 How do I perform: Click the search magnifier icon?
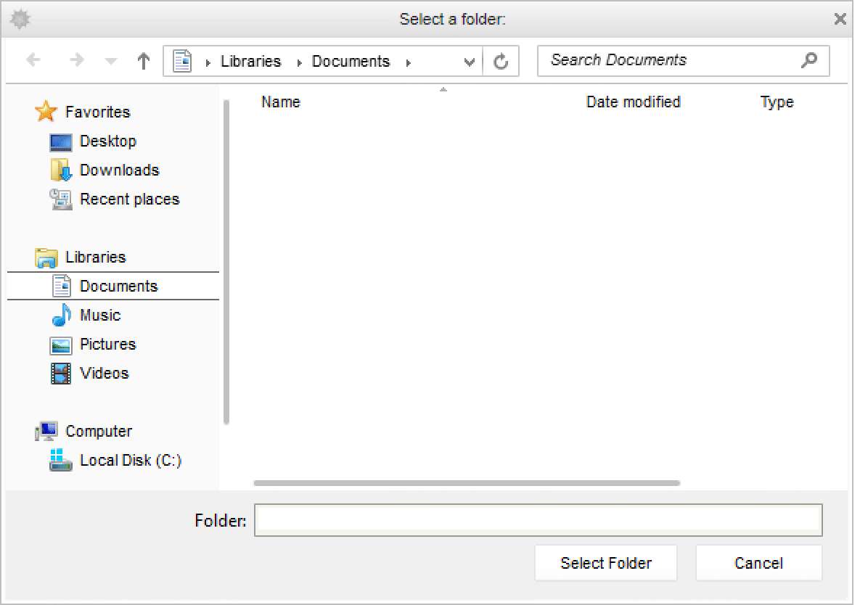point(808,60)
